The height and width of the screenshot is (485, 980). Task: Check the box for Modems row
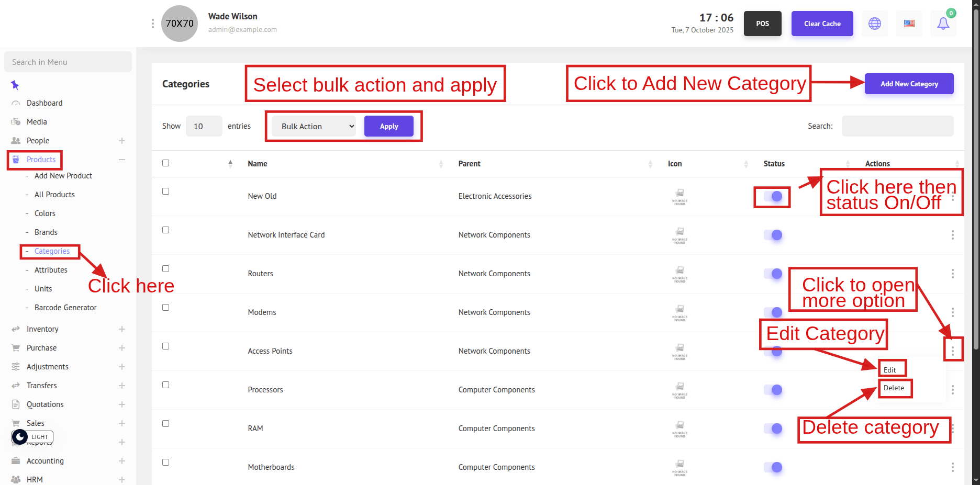click(165, 308)
